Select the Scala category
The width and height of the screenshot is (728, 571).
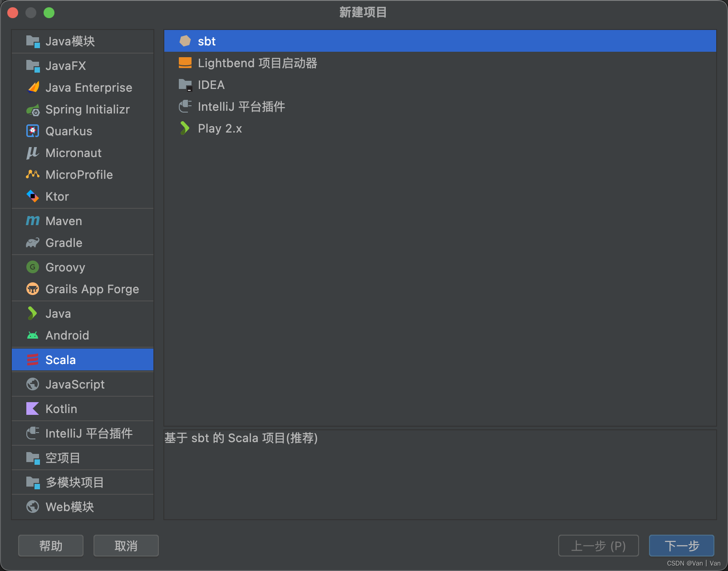[x=83, y=360]
